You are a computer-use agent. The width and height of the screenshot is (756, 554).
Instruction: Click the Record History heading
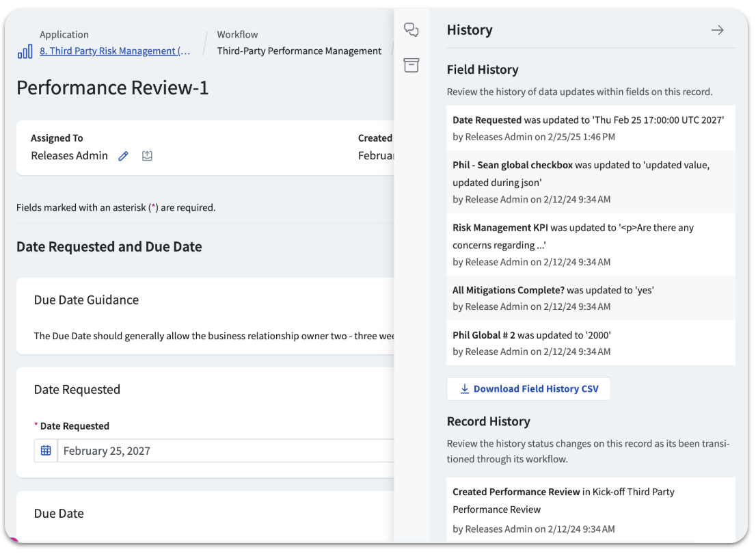489,421
